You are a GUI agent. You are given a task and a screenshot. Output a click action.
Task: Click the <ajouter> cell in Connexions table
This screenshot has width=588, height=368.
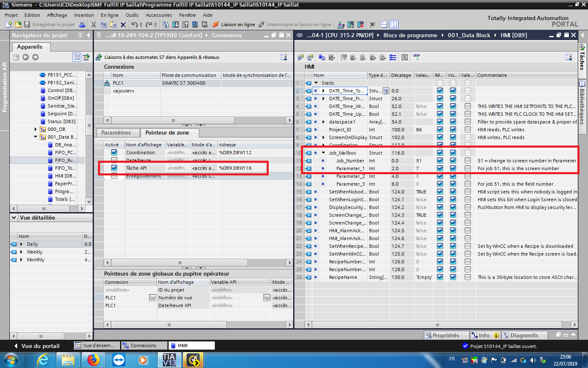point(124,91)
